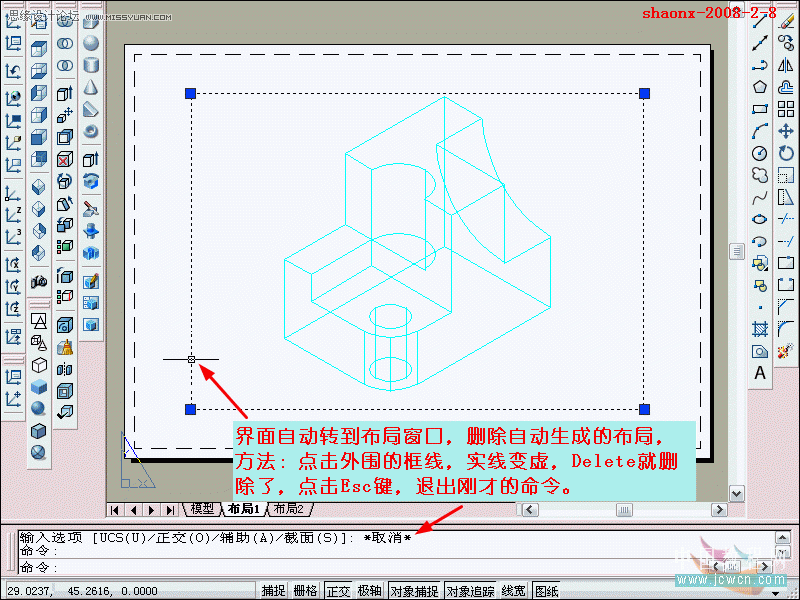The height and width of the screenshot is (600, 800).
Task: Select the Erase tool
Action: tap(786, 20)
